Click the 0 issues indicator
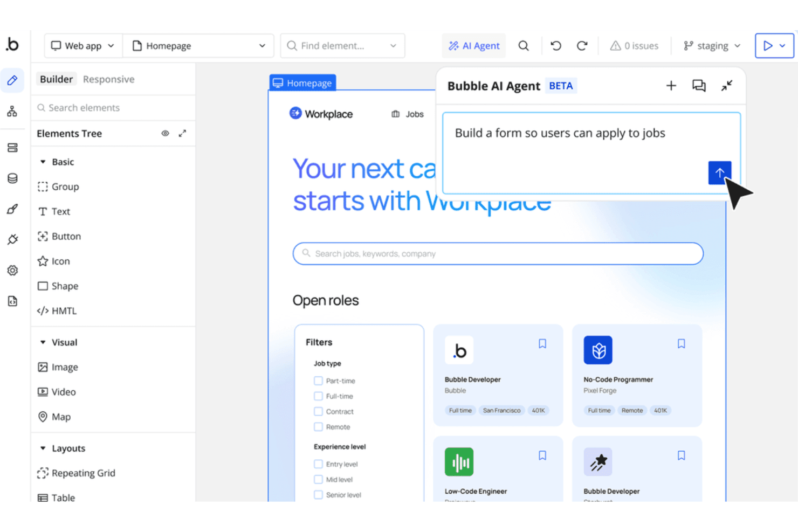The image size is (798, 532). (634, 46)
